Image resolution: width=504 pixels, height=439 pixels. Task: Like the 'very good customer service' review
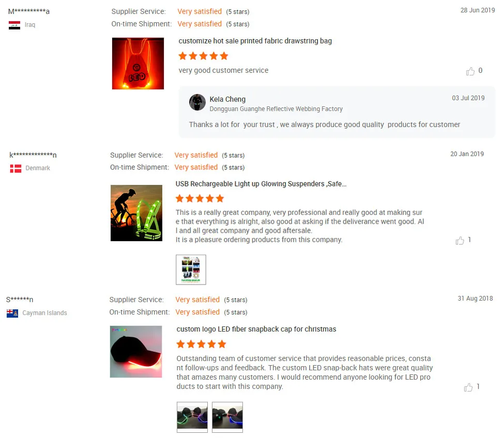click(x=470, y=71)
